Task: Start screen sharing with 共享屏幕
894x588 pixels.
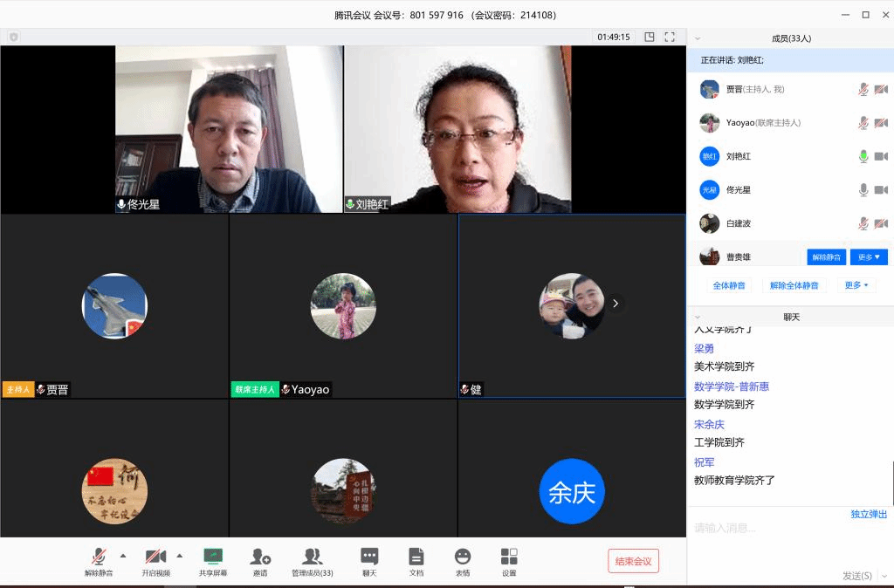Action: tap(213, 556)
